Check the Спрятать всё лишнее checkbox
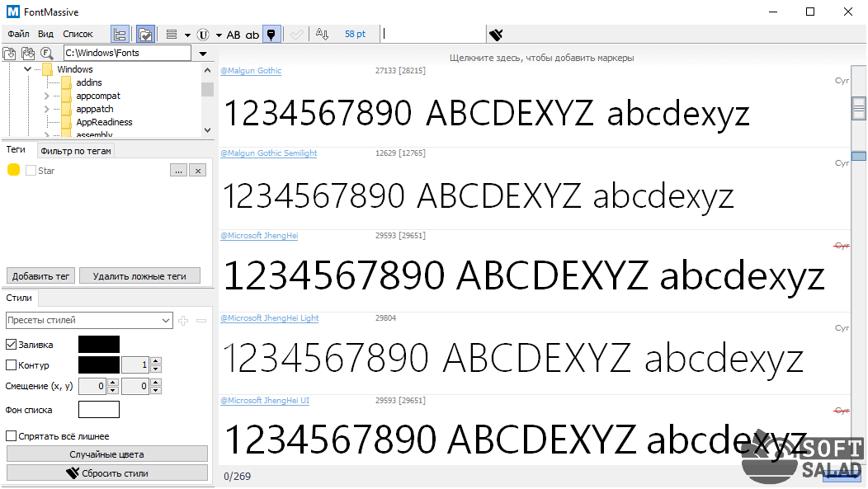The height and width of the screenshot is (489, 868). coord(12,436)
